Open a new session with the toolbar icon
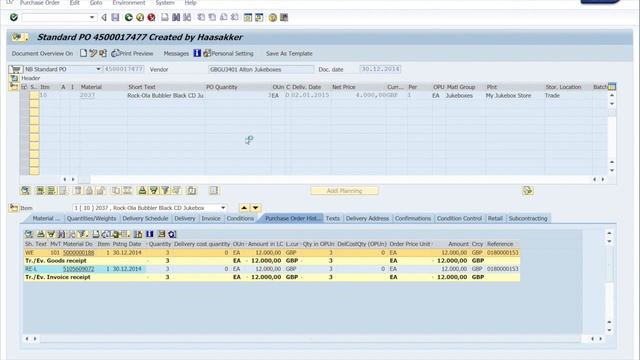The width and height of the screenshot is (640, 360). pyautogui.click(x=248, y=17)
